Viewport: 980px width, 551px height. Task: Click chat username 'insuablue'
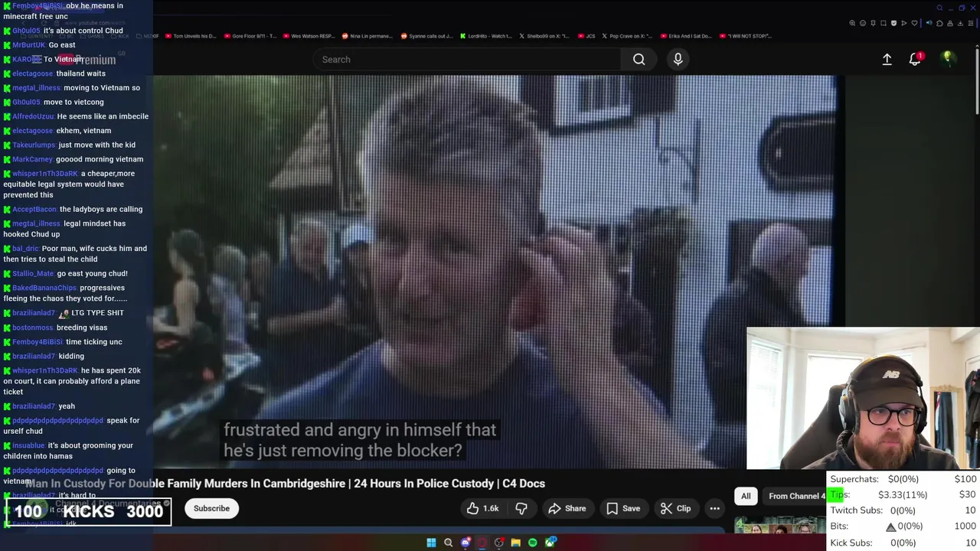(28, 445)
